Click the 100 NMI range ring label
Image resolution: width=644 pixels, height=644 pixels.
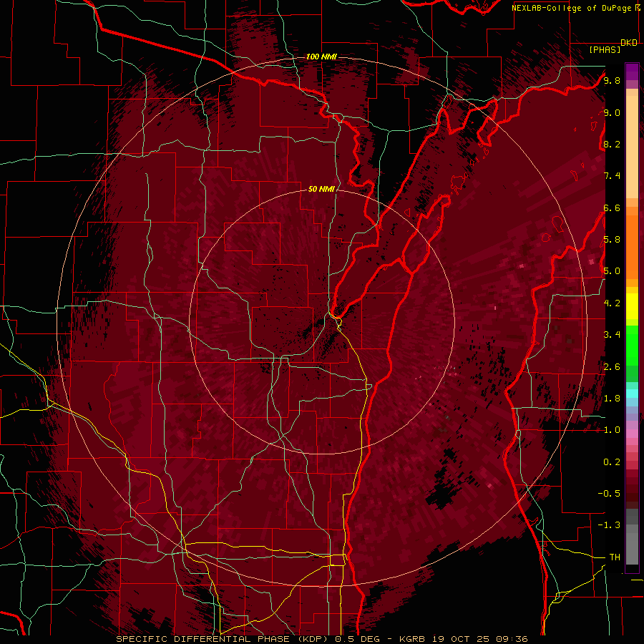(321, 57)
